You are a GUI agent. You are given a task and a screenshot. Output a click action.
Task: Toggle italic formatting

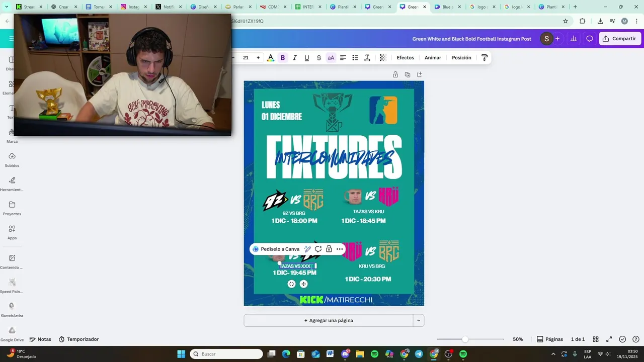[x=295, y=58]
